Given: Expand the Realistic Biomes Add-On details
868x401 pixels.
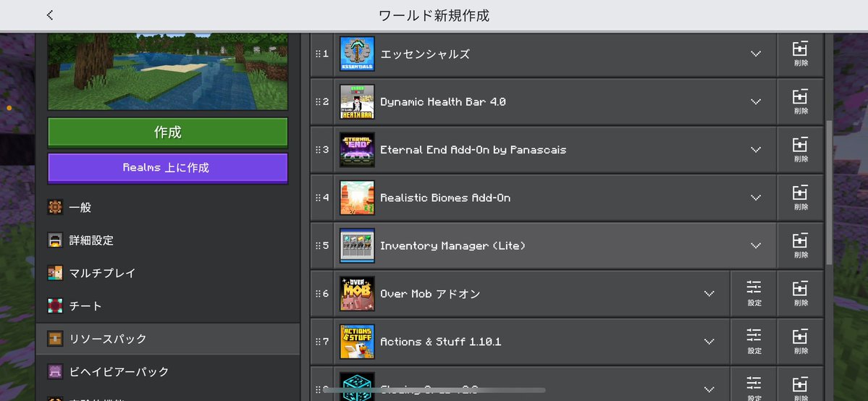Looking at the screenshot, I should point(756,198).
